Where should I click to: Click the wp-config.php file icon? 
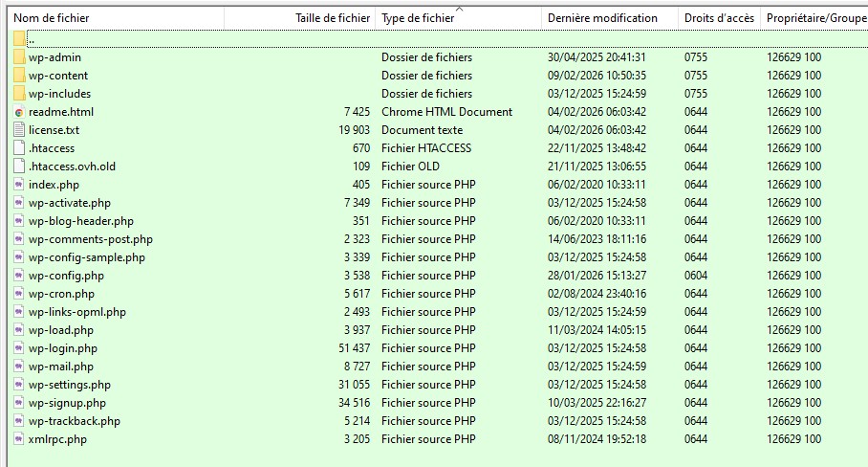[x=19, y=276]
